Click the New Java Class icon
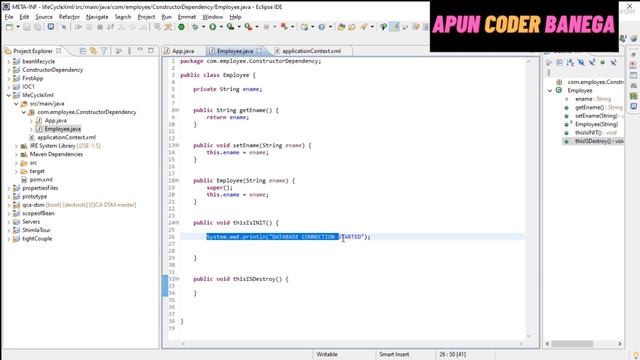Viewport: 640px width, 360px height. coord(322,27)
